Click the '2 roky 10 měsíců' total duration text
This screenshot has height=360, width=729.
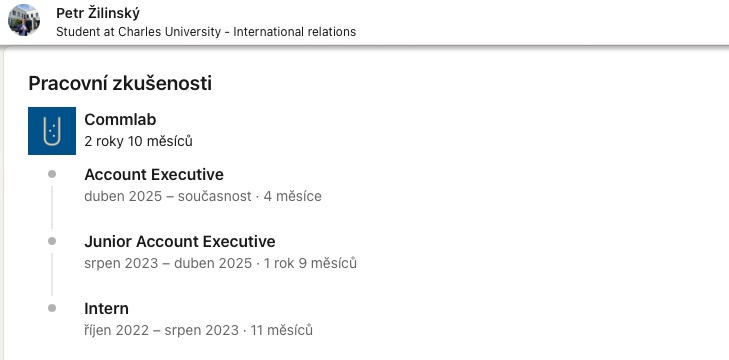coord(138,141)
